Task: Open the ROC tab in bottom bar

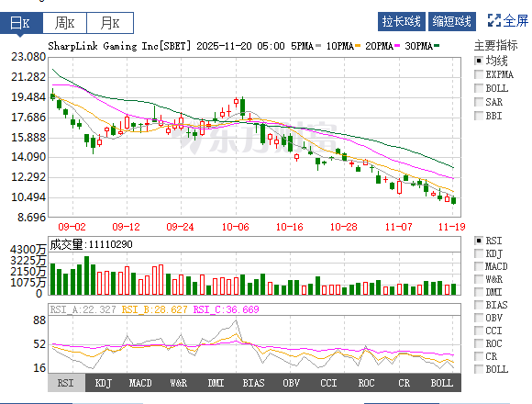Action: (x=366, y=383)
